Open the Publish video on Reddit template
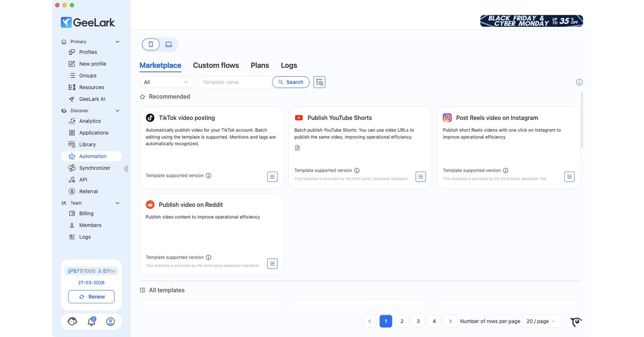This screenshot has width=644, height=337. [190, 204]
